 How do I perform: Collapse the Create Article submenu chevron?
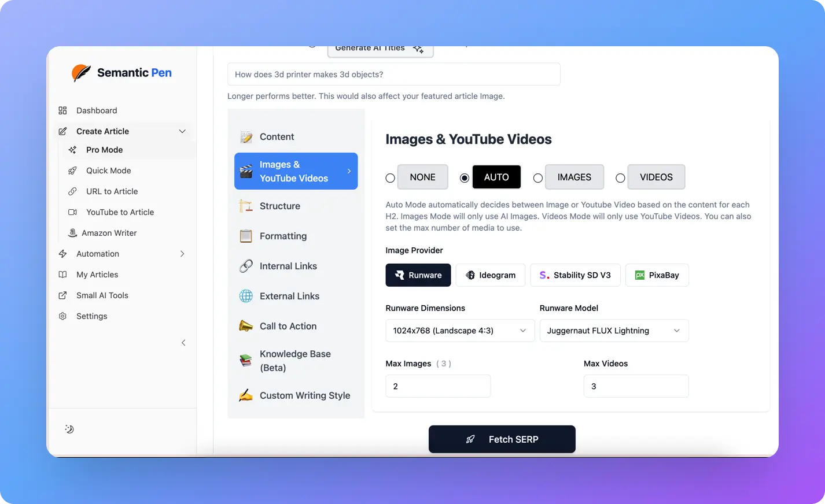click(182, 131)
